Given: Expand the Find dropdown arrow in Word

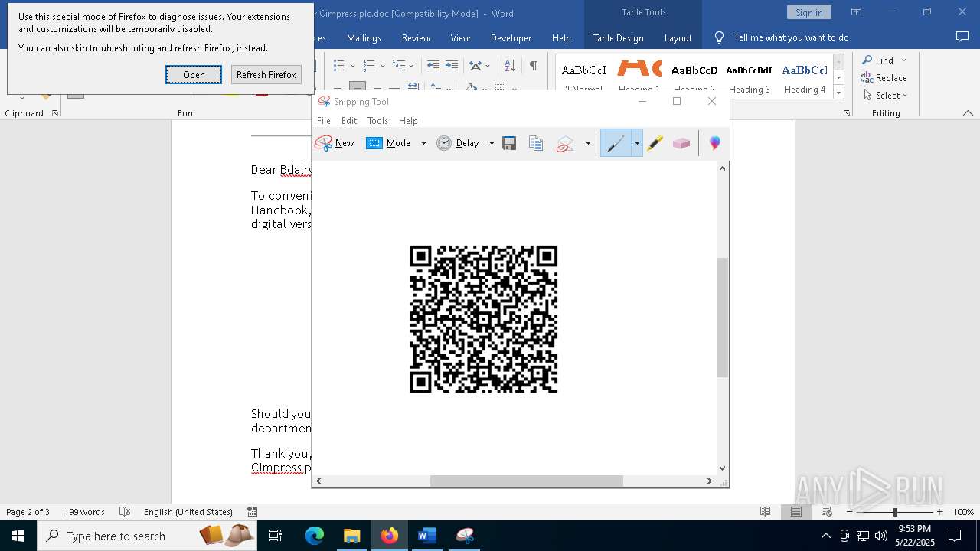Looking at the screenshot, I should coord(904,60).
